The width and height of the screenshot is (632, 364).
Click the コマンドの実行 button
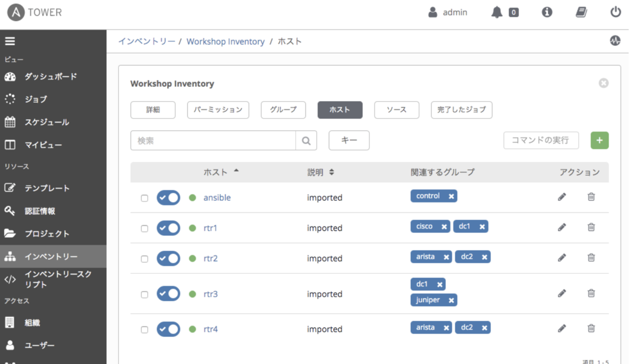(541, 141)
